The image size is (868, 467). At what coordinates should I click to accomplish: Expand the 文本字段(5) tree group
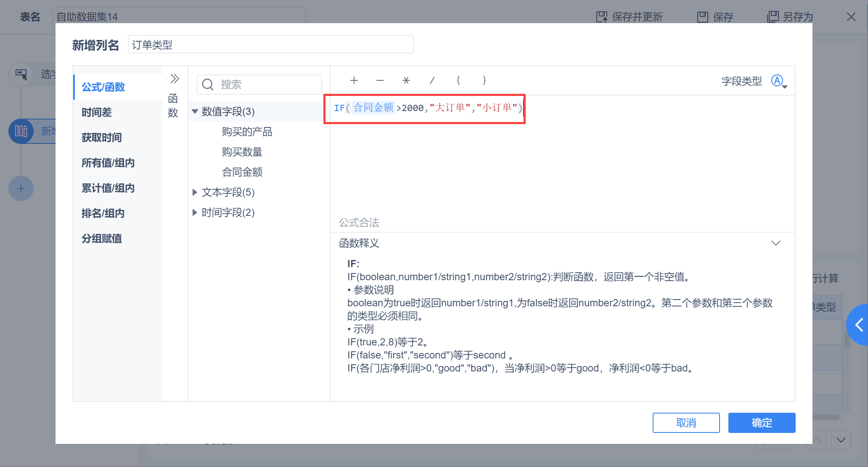[x=195, y=192]
